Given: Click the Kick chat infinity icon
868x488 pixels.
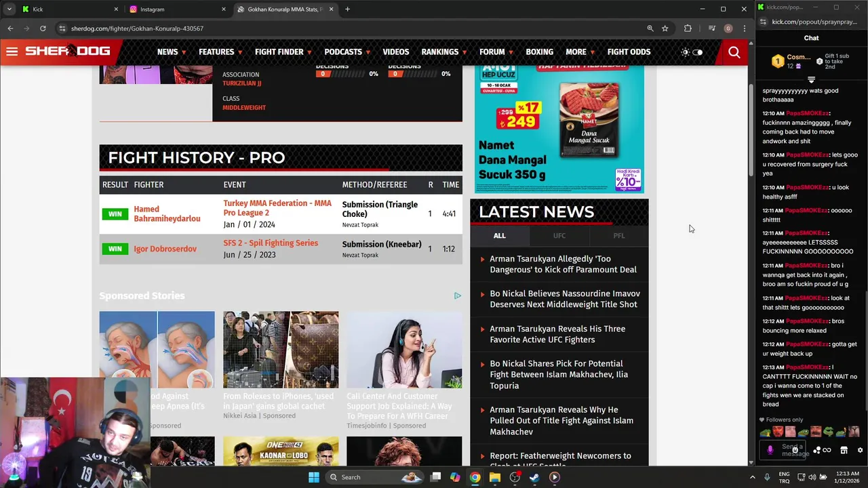Looking at the screenshot, I should (827, 450).
